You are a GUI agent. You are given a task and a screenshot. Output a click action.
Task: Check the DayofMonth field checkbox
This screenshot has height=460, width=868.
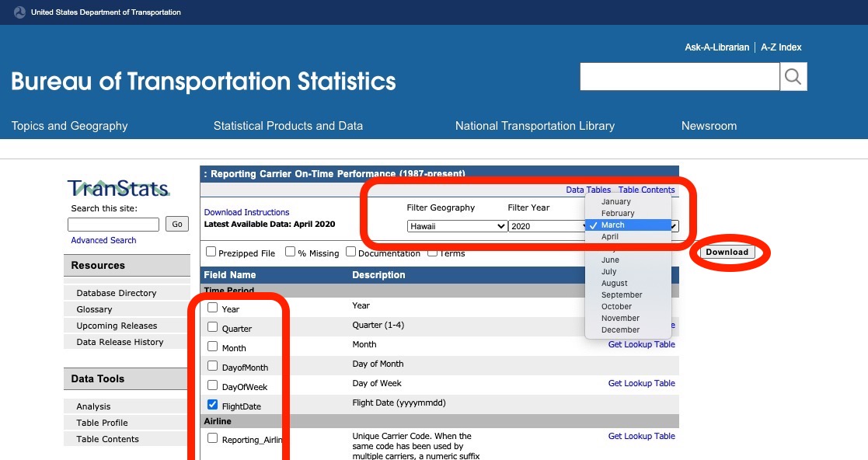pos(213,366)
